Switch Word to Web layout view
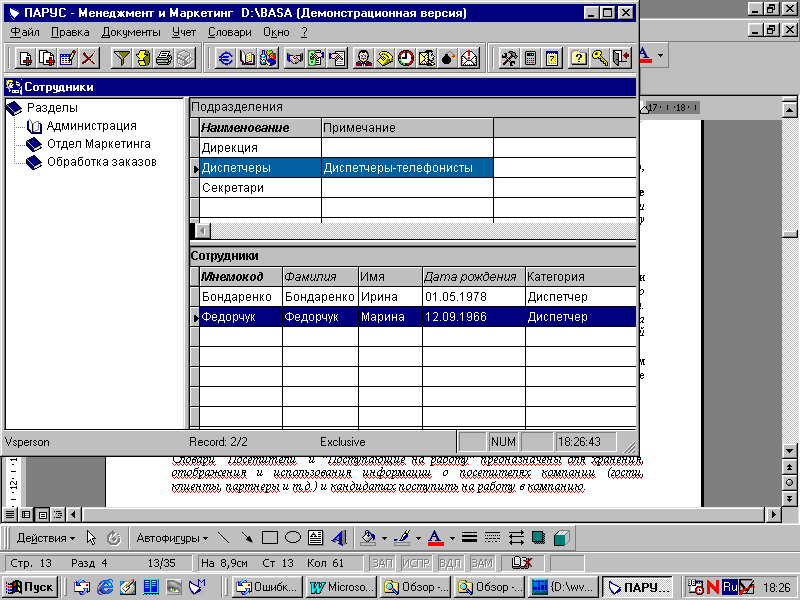The width and height of the screenshot is (800, 600). point(26,514)
